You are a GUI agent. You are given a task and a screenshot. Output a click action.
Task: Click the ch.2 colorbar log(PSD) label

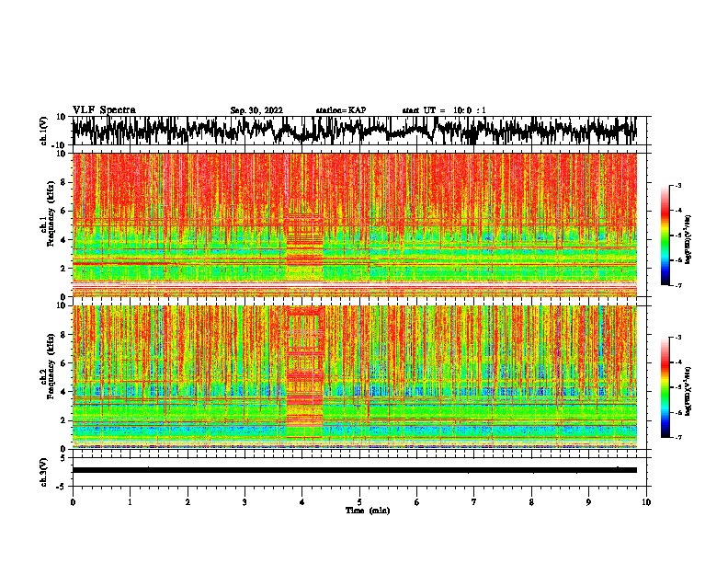(x=688, y=391)
